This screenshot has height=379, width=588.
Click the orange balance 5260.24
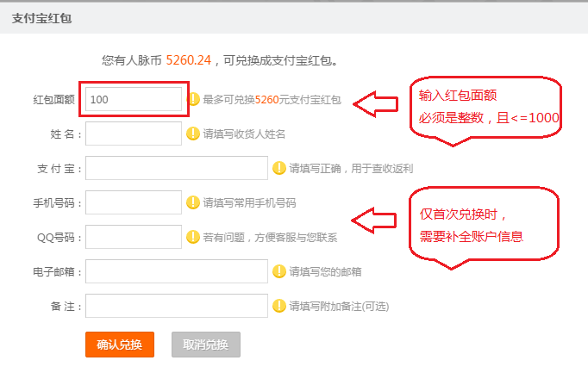click(x=189, y=60)
